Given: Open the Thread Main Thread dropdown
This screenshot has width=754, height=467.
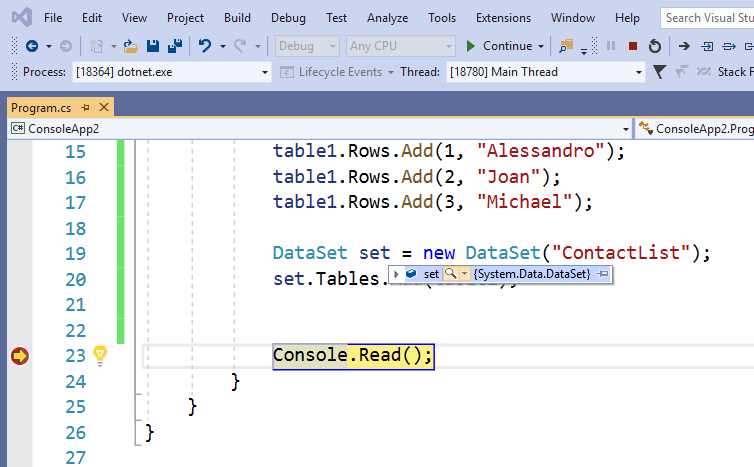Looking at the screenshot, I should tap(639, 73).
